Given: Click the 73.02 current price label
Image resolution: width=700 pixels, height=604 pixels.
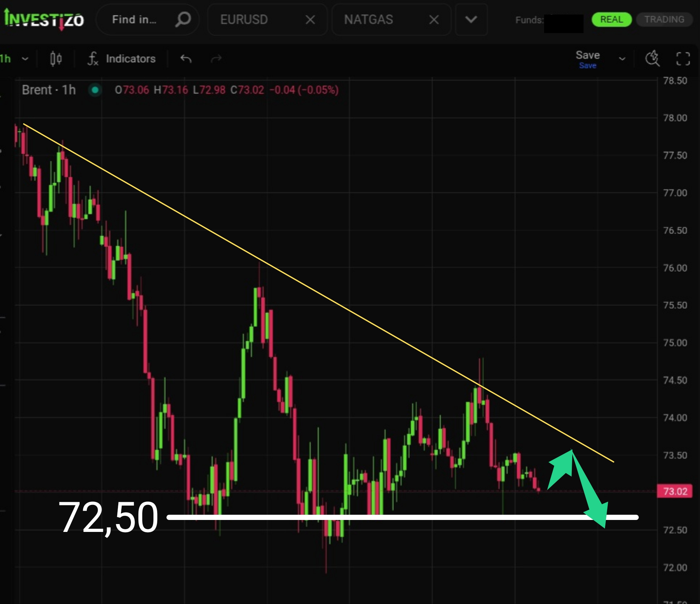Looking at the screenshot, I should tap(675, 491).
